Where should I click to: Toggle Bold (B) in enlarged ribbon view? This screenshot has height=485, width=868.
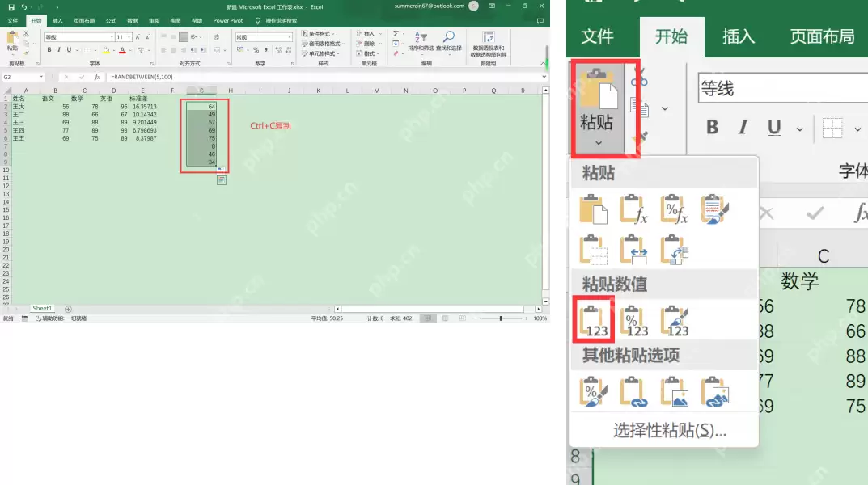(713, 128)
